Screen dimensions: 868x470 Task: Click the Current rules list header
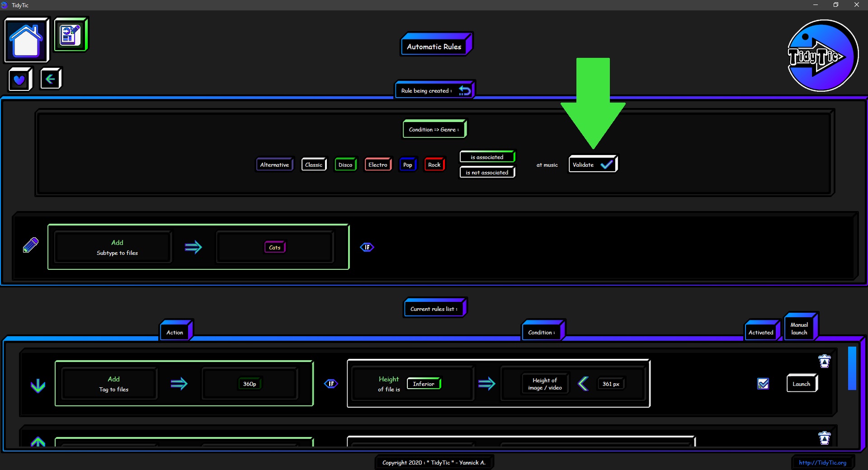coord(434,308)
